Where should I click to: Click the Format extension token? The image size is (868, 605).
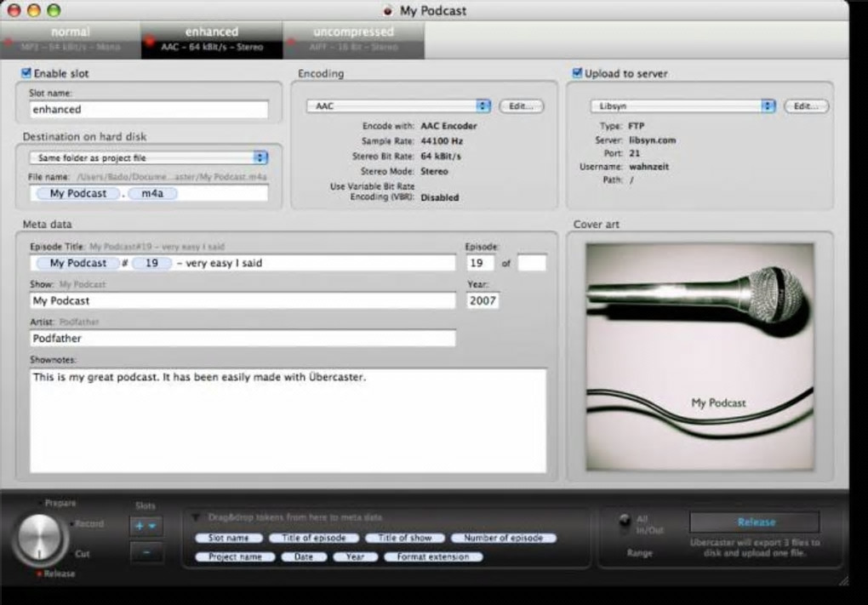(x=433, y=556)
